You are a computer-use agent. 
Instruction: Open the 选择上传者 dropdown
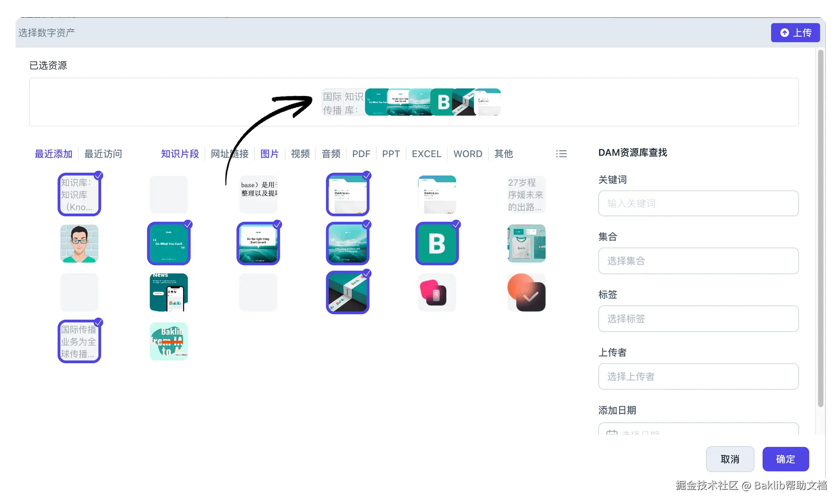pos(698,376)
